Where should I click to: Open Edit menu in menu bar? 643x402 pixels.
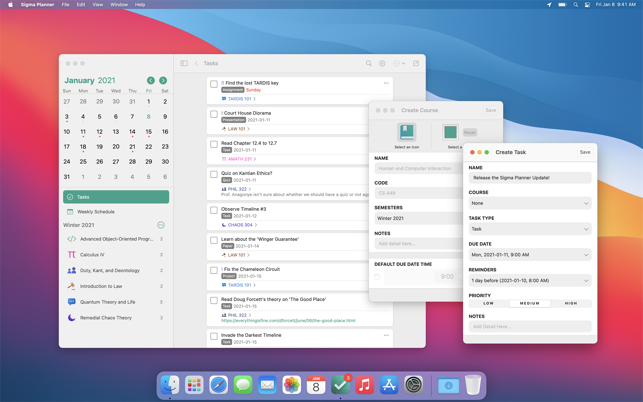point(81,5)
